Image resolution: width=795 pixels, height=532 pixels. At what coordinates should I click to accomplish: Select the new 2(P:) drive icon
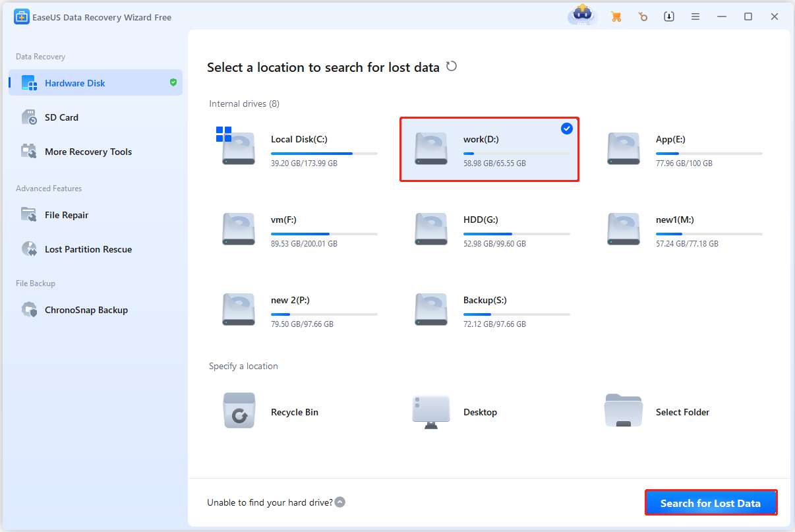click(239, 309)
